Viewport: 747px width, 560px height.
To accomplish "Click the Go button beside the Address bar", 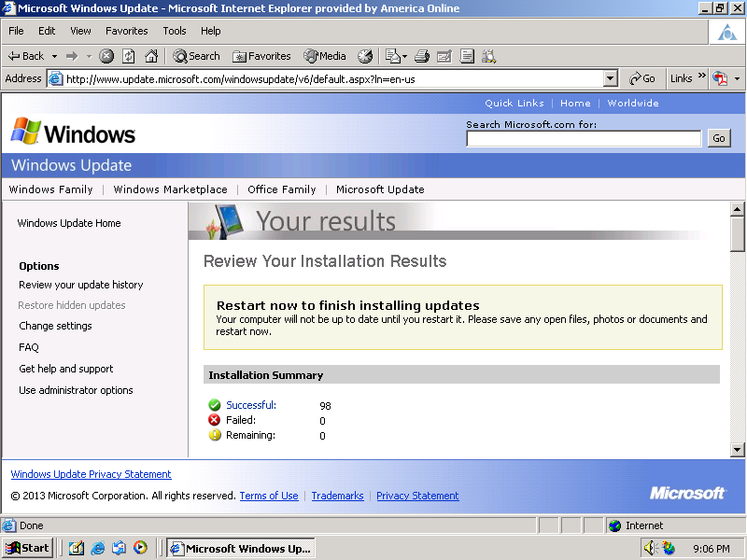I will click(x=641, y=78).
